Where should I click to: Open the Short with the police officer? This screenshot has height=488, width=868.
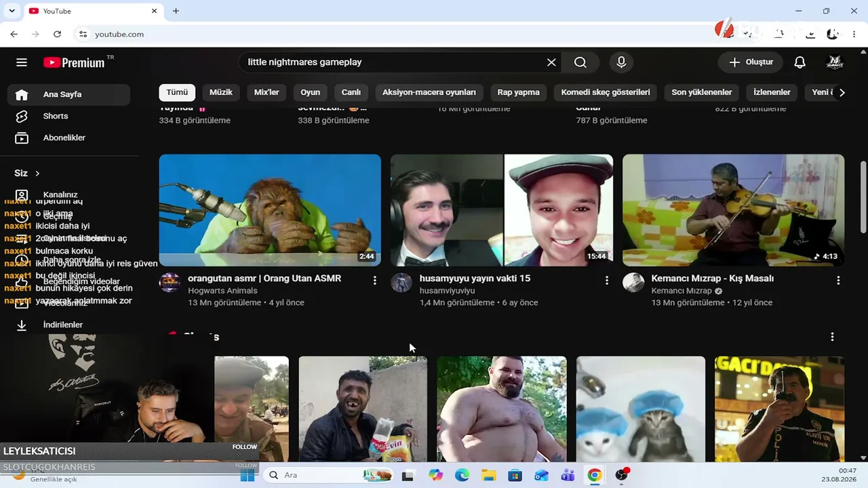tap(780, 409)
